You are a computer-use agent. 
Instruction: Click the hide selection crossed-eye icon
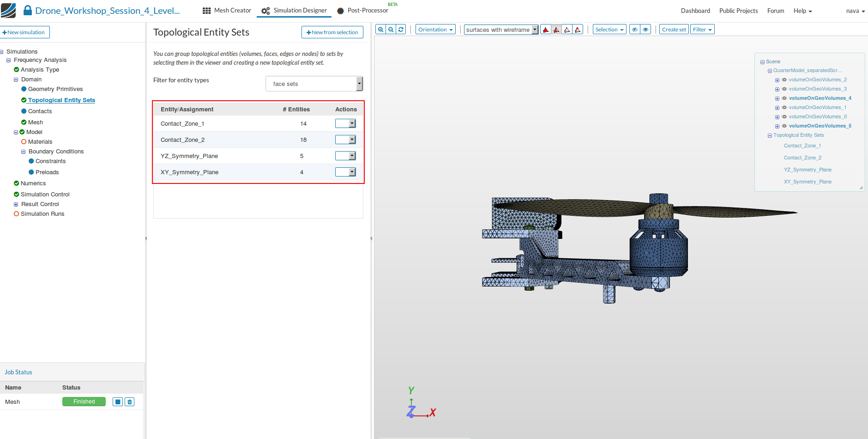[635, 30]
